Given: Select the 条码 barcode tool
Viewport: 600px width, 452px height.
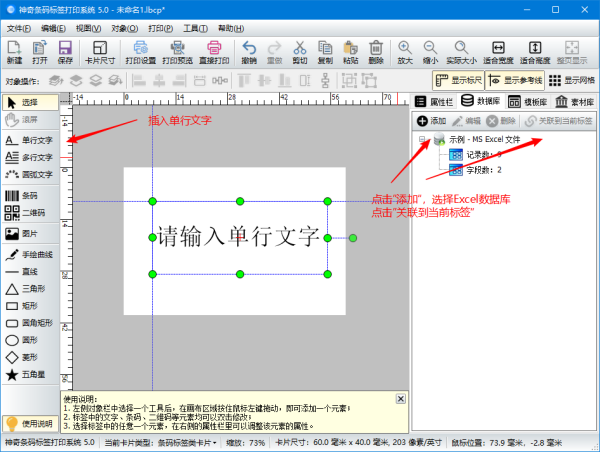Looking at the screenshot, I should 27,196.
